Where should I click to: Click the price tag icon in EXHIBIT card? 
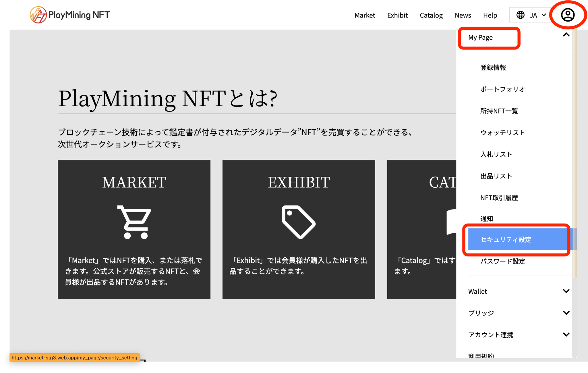(x=299, y=222)
